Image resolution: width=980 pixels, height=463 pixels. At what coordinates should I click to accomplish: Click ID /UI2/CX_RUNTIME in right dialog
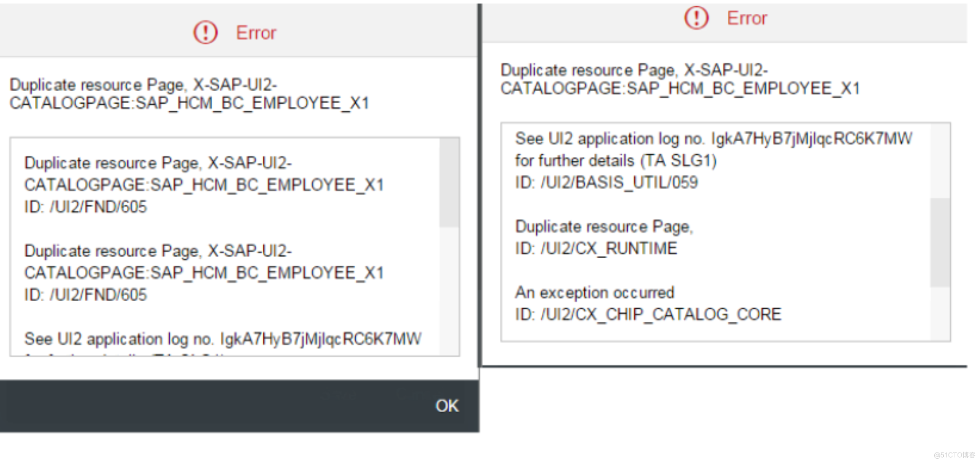tap(596, 248)
